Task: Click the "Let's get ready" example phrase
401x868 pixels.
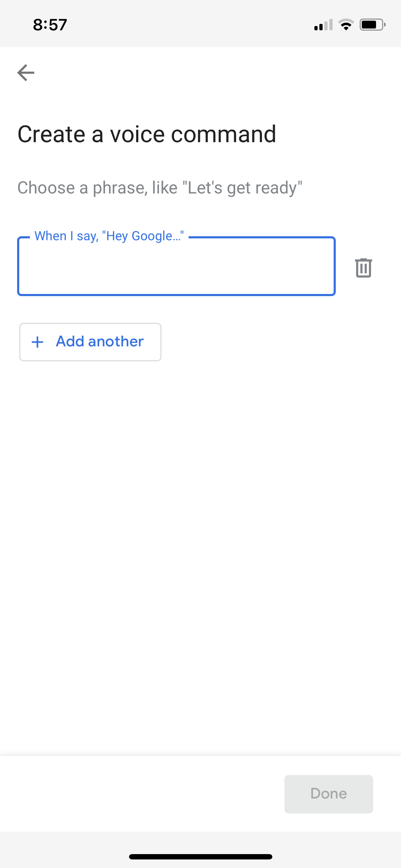Action: click(242, 188)
